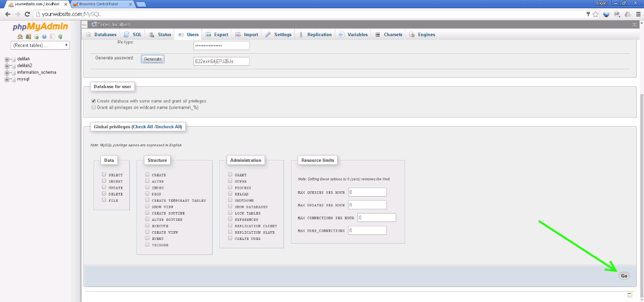Open the Variables tab

click(x=353, y=35)
